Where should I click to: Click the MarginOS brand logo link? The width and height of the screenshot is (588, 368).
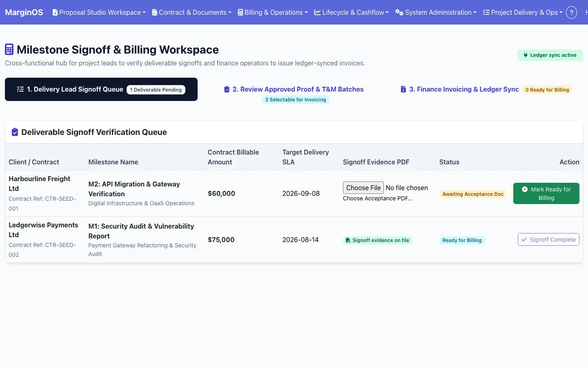tap(24, 12)
